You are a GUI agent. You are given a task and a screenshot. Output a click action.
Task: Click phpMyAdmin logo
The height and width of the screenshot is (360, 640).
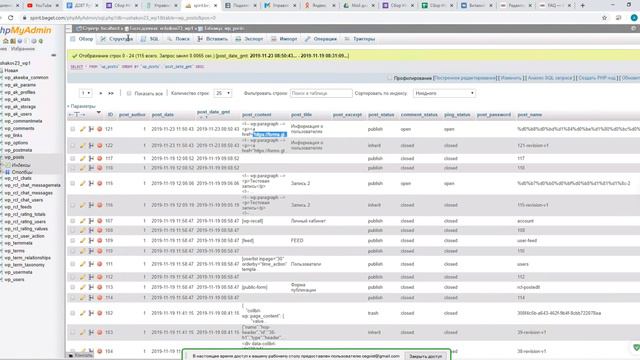[26, 31]
